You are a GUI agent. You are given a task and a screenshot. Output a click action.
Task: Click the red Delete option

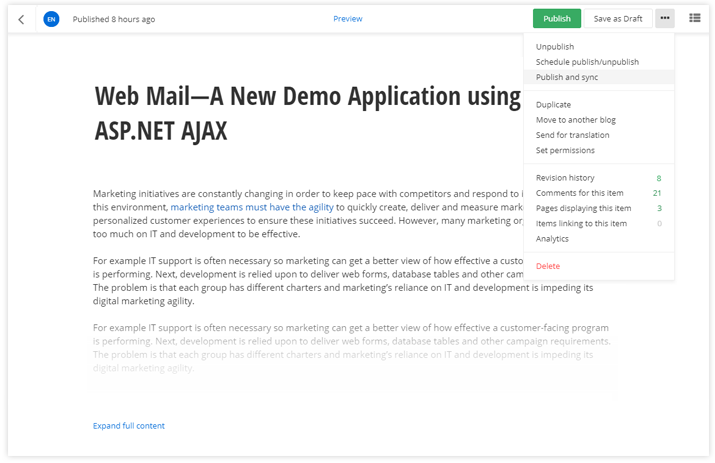(548, 266)
